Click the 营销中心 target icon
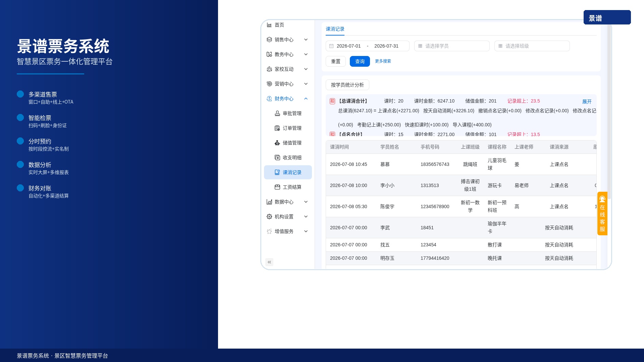Viewport: 644px width, 362px height. tap(269, 84)
